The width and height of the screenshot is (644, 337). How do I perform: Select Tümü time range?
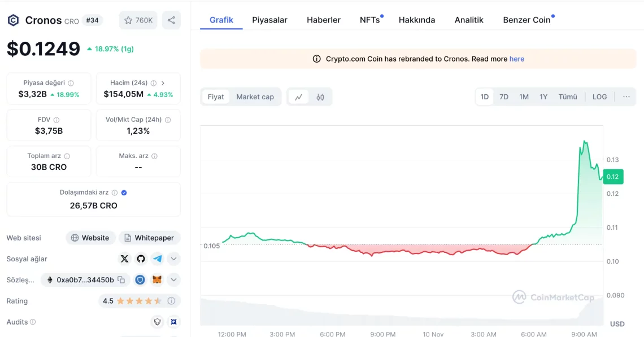tap(568, 97)
